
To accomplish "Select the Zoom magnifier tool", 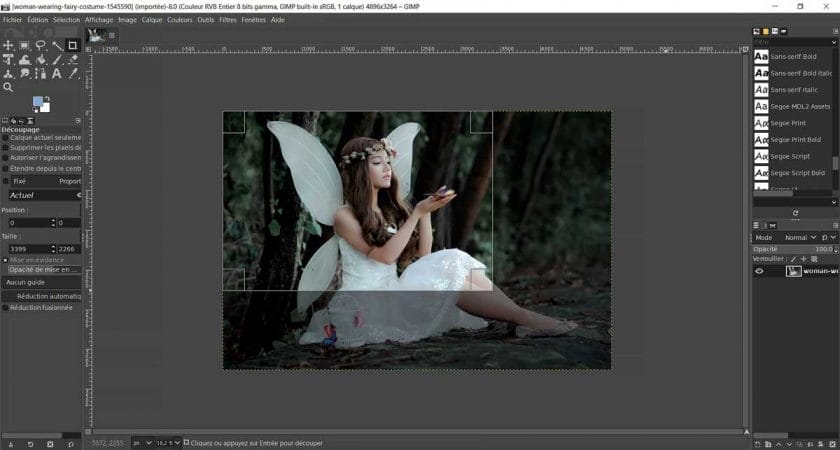I will pyautogui.click(x=8, y=87).
